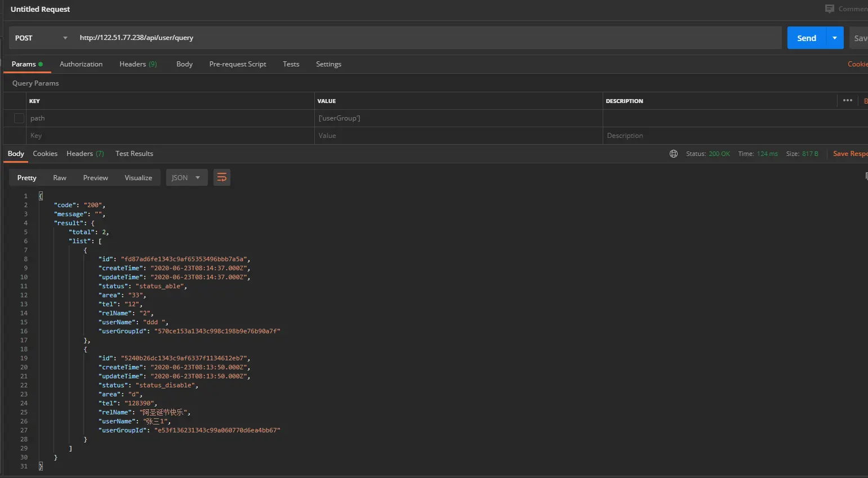868x478 pixels.
Task: Click the "total": 2 line
Action: (x=89, y=232)
